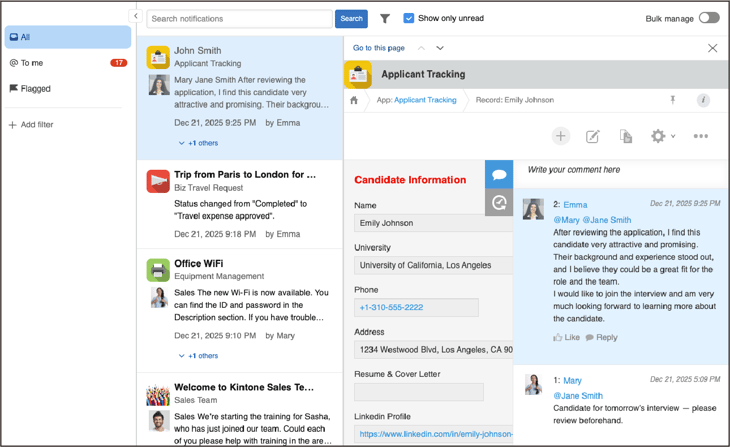Uncheck Show only unread checkbox
This screenshot has width=730, height=447.
click(408, 18)
